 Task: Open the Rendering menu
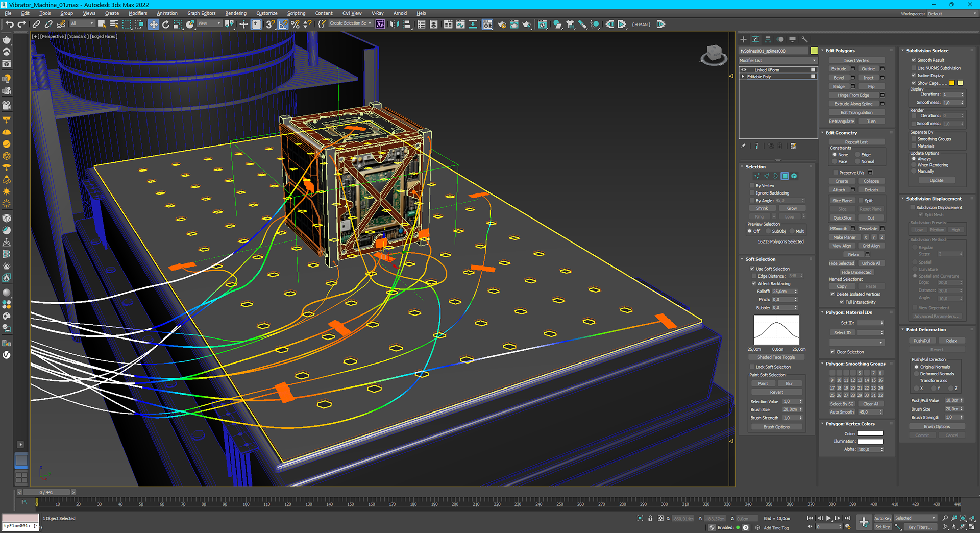pyautogui.click(x=235, y=13)
